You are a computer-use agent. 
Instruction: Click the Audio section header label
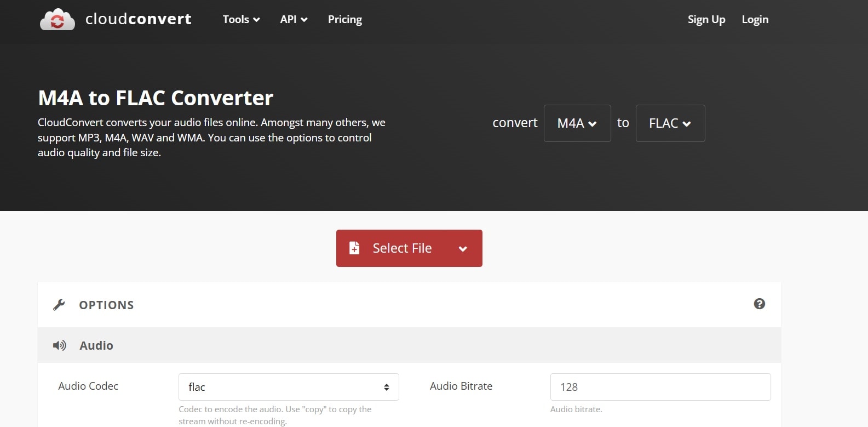[x=96, y=345]
